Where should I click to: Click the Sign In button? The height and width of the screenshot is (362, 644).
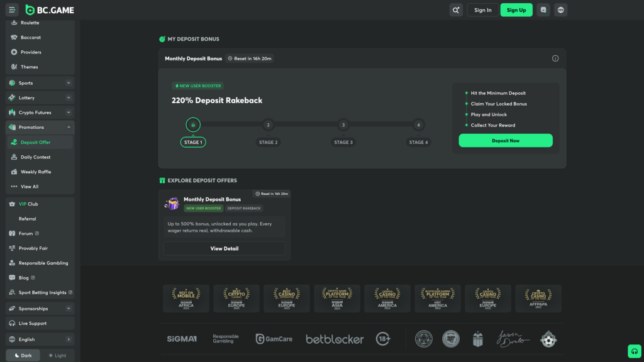click(x=482, y=10)
